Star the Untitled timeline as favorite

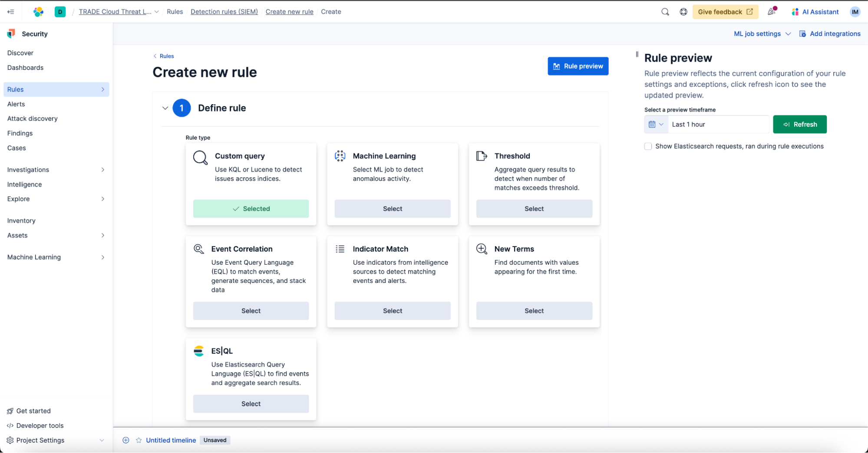[139, 440]
